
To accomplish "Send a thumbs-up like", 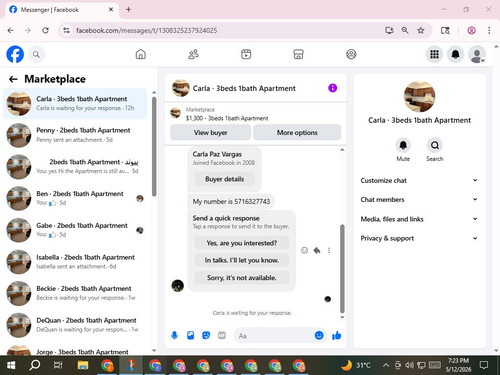I will point(337,335).
